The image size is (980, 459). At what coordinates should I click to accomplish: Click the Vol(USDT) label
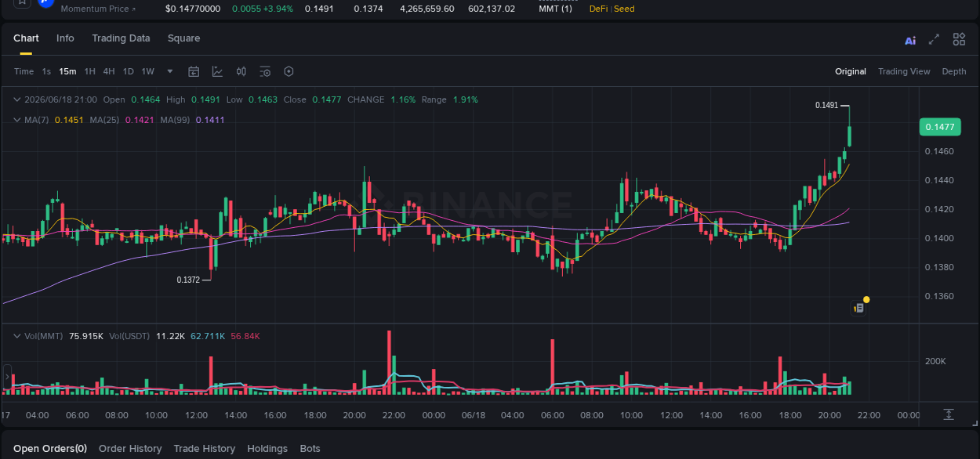pos(129,336)
